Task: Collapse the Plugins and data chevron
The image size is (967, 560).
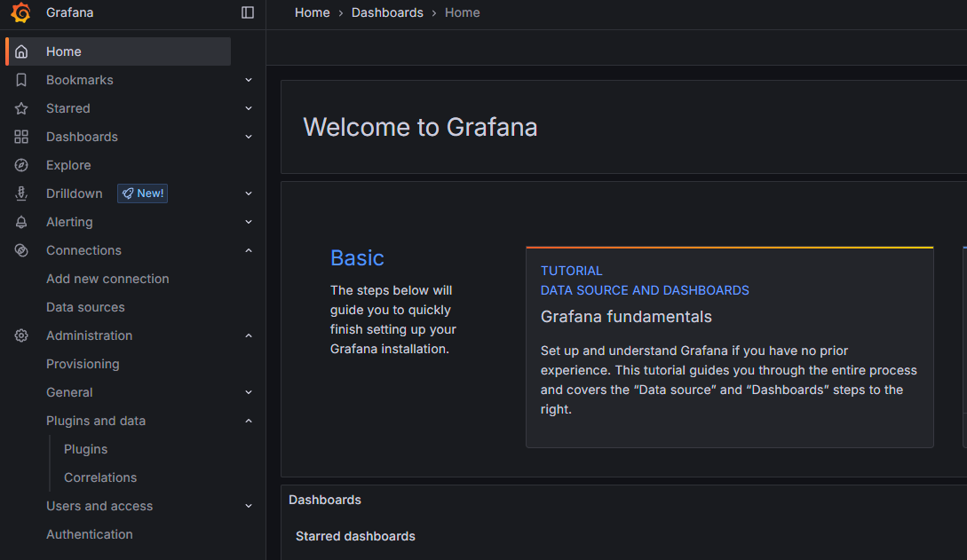Action: tap(249, 421)
